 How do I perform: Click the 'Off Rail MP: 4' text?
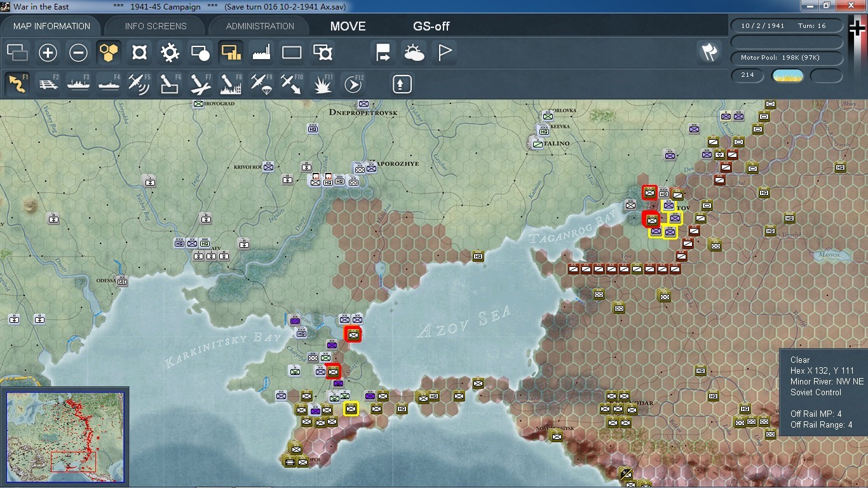click(x=816, y=414)
